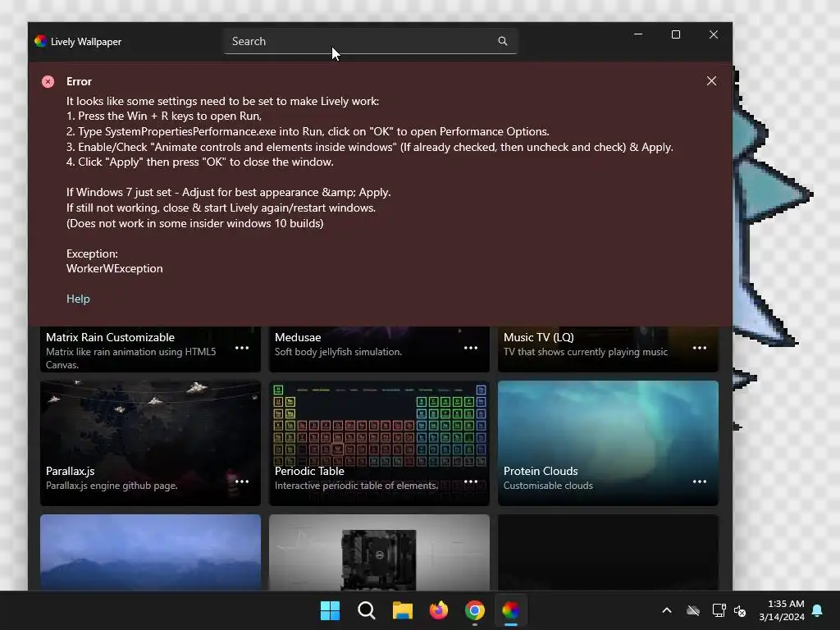Click the Search input field

(x=370, y=41)
